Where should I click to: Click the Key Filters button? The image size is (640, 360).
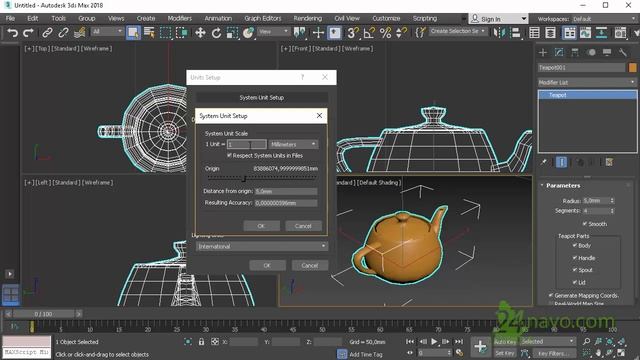(553, 353)
